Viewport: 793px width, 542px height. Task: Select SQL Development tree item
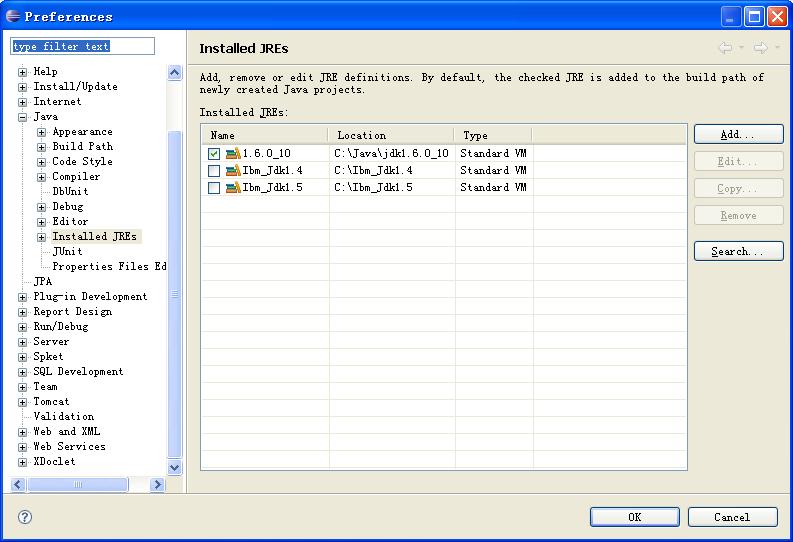click(x=78, y=372)
